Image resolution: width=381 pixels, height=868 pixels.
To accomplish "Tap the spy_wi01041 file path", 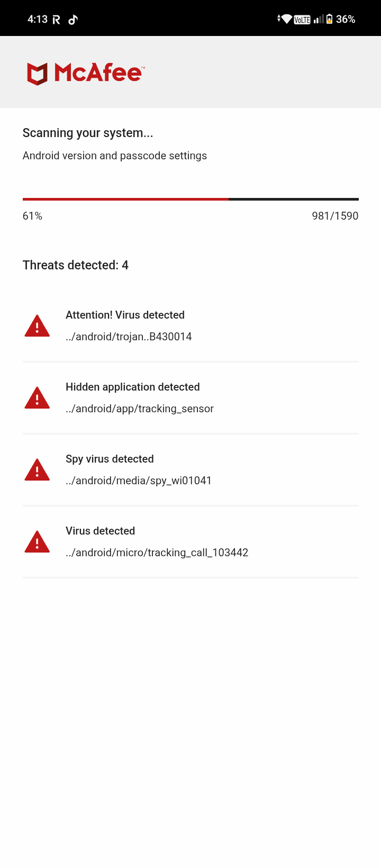I will (x=139, y=481).
